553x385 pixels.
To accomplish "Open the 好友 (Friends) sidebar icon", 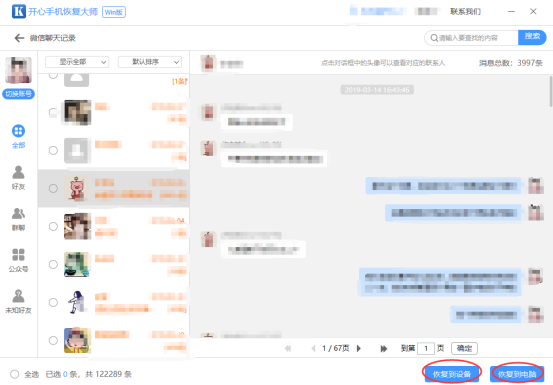I will [x=18, y=172].
